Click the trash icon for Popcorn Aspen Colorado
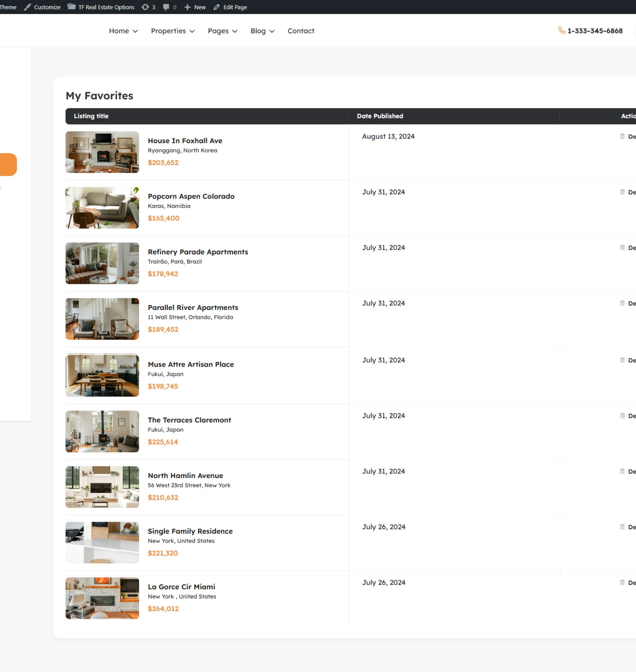The width and height of the screenshot is (636, 672). point(622,192)
